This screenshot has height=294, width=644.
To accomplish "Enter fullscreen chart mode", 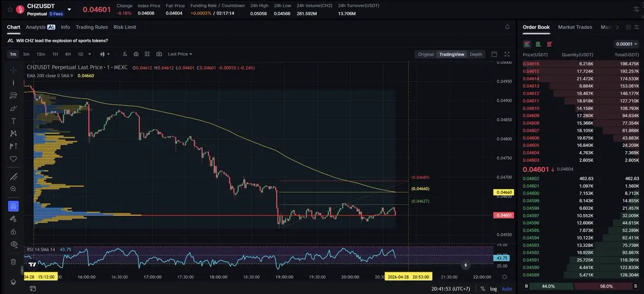I will pyautogui.click(x=507, y=54).
